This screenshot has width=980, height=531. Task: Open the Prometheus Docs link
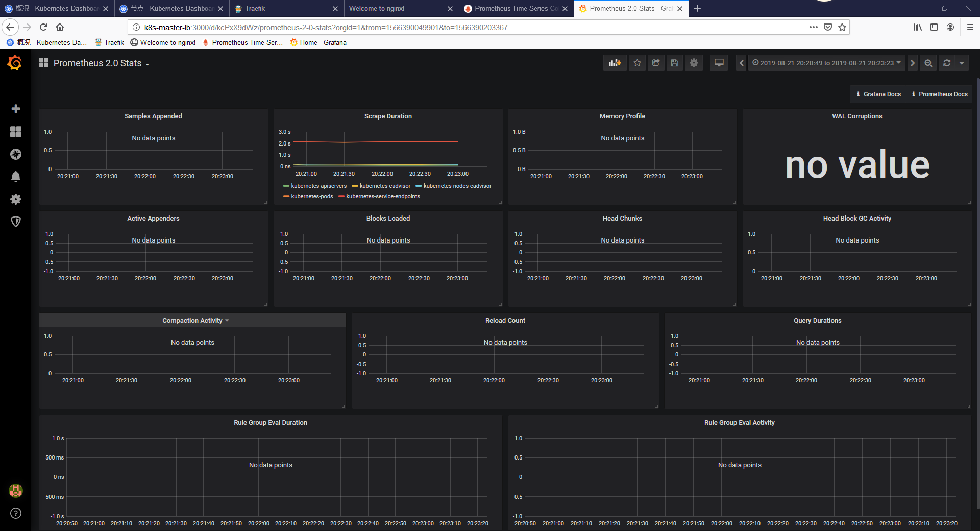pos(940,94)
